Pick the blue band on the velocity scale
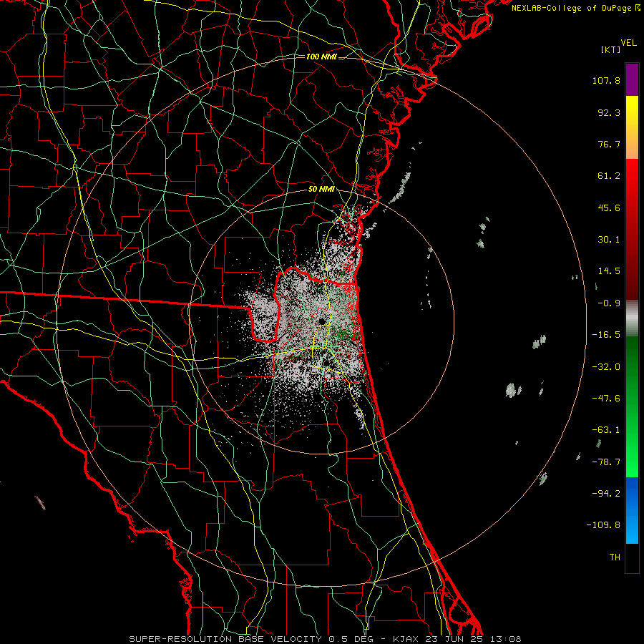This screenshot has height=644, width=644. 632,510
